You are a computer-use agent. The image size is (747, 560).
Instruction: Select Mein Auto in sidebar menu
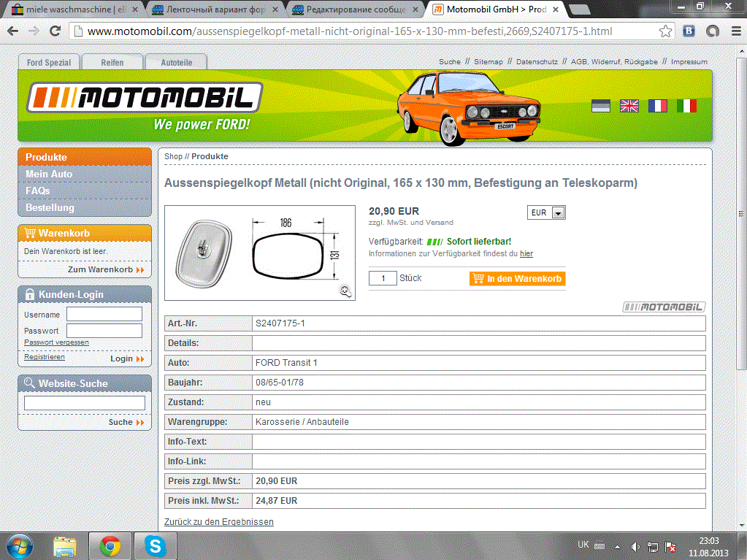85,174
